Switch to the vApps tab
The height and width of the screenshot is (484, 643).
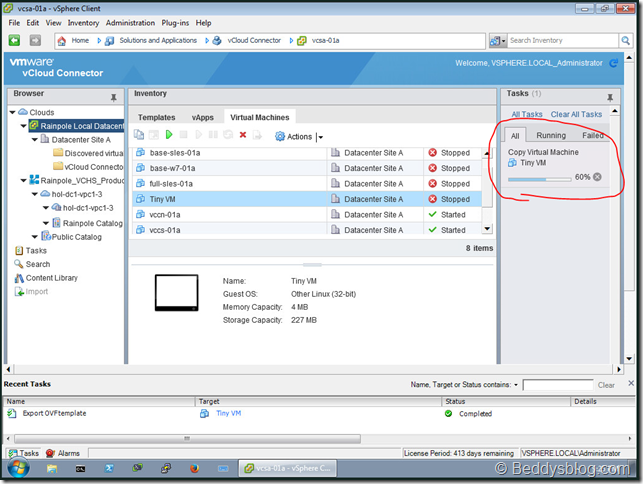tap(203, 117)
